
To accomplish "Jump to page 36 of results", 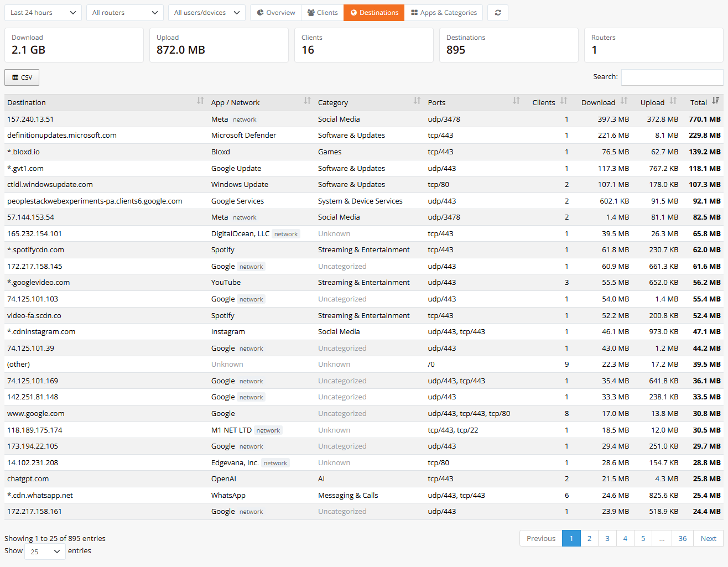I will [x=683, y=538].
